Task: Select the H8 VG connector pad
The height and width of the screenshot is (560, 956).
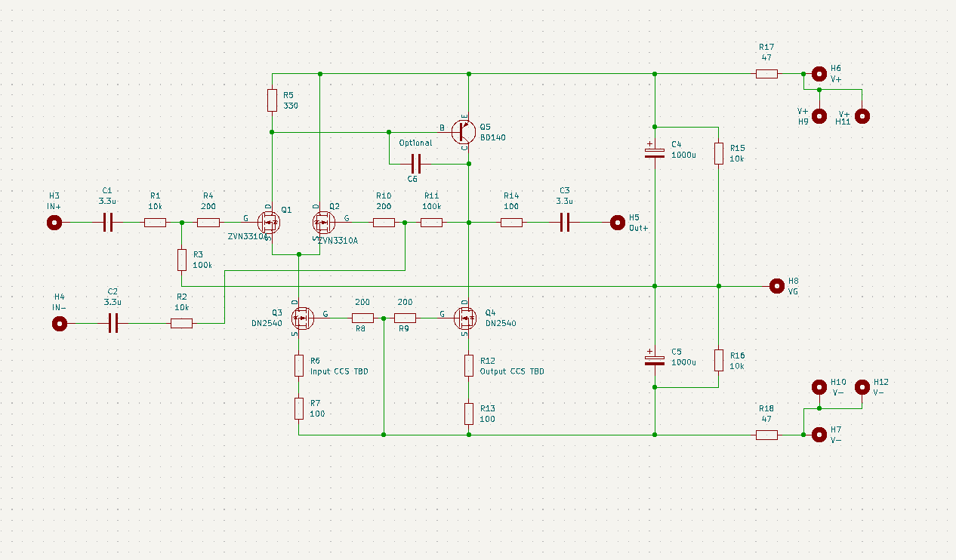Action: pyautogui.click(x=776, y=286)
